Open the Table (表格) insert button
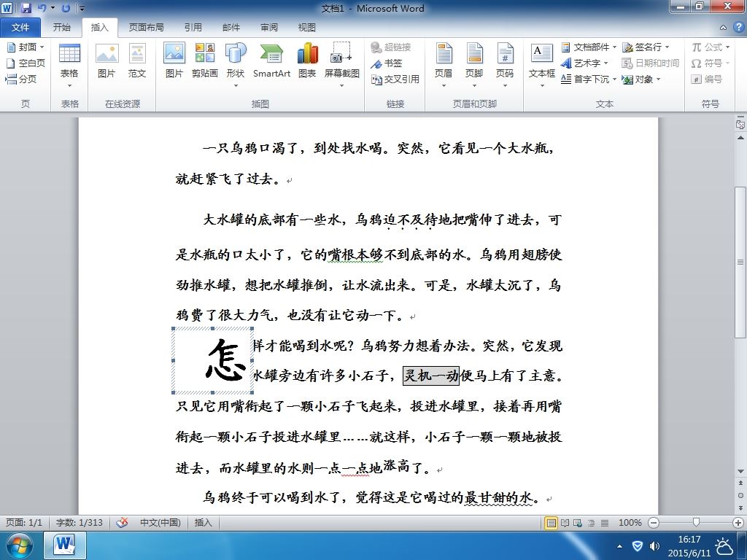The width and height of the screenshot is (747, 560). tap(69, 66)
